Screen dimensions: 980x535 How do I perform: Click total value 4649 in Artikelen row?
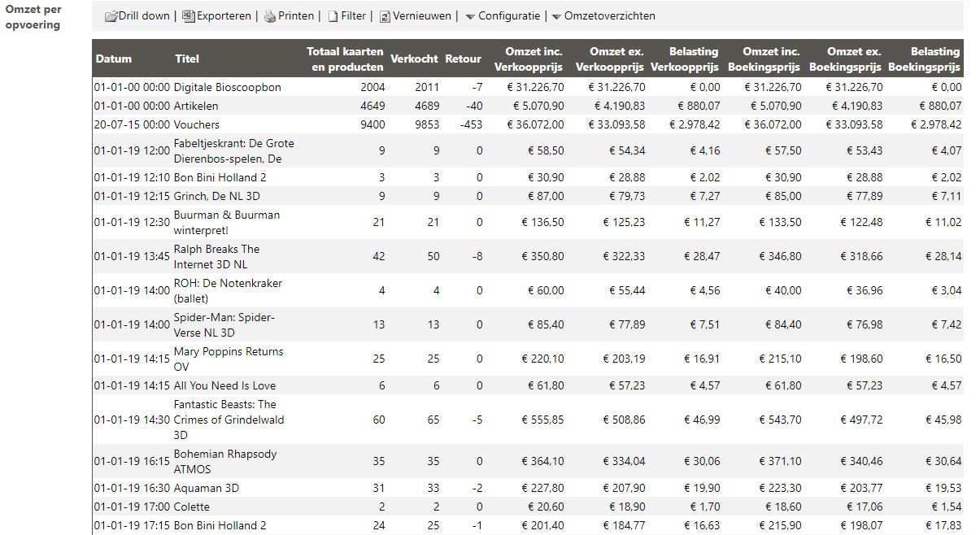[372, 106]
